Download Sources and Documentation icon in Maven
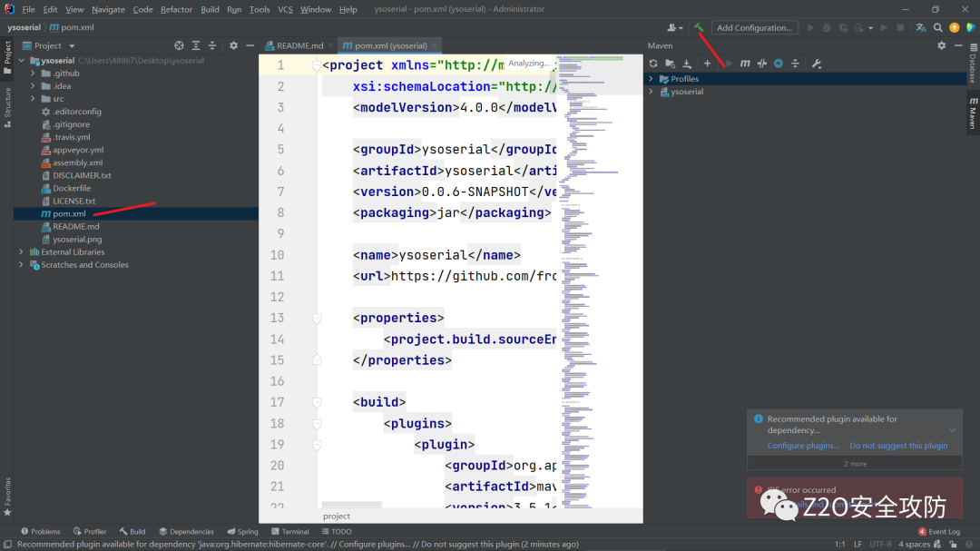 click(x=687, y=64)
